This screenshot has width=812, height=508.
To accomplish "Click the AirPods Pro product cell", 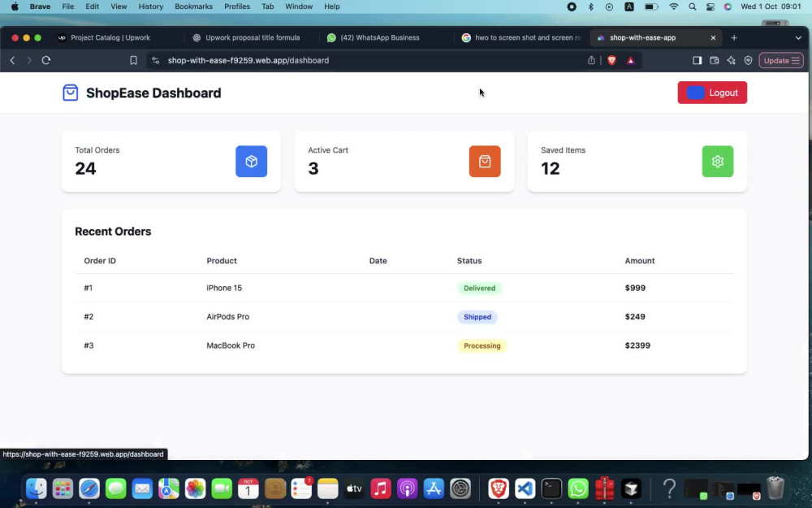I will (228, 316).
